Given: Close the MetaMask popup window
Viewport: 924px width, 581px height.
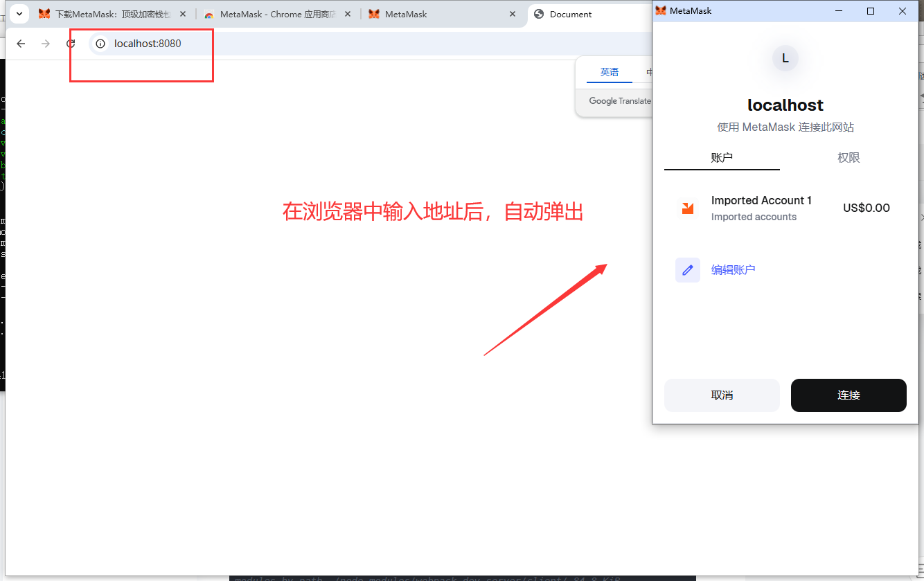Looking at the screenshot, I should tap(903, 10).
